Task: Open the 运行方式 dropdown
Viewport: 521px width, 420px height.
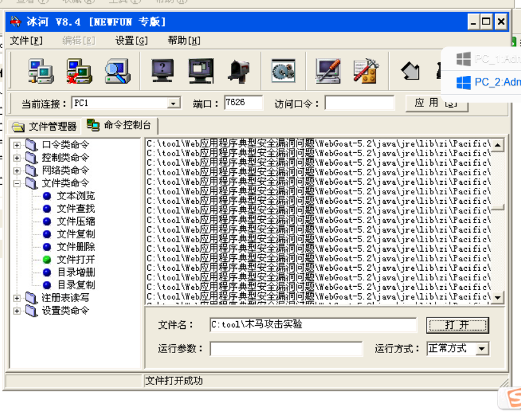Action: 482,349
